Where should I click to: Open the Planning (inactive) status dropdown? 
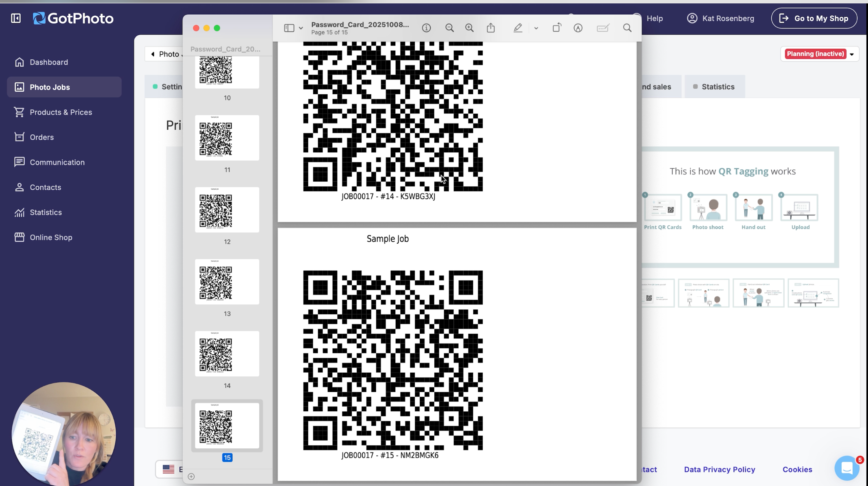[x=820, y=54]
